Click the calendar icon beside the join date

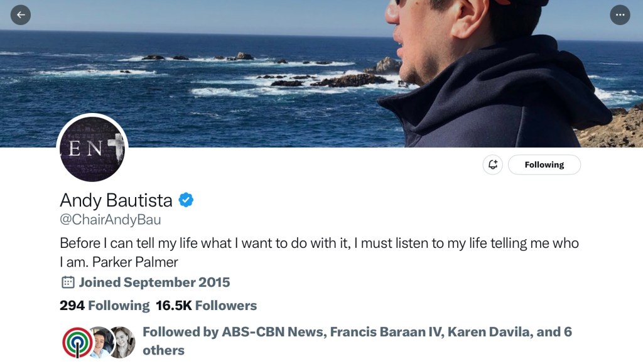point(68,282)
